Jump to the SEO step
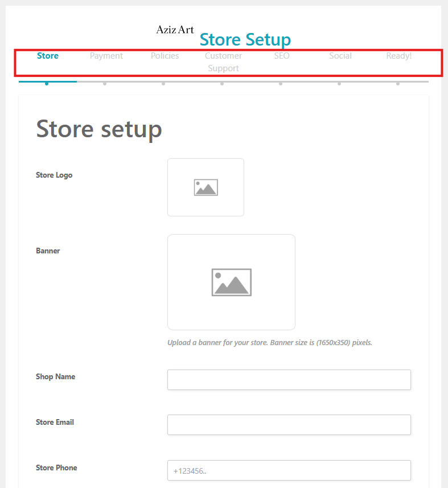This screenshot has height=488, width=448. [282, 56]
